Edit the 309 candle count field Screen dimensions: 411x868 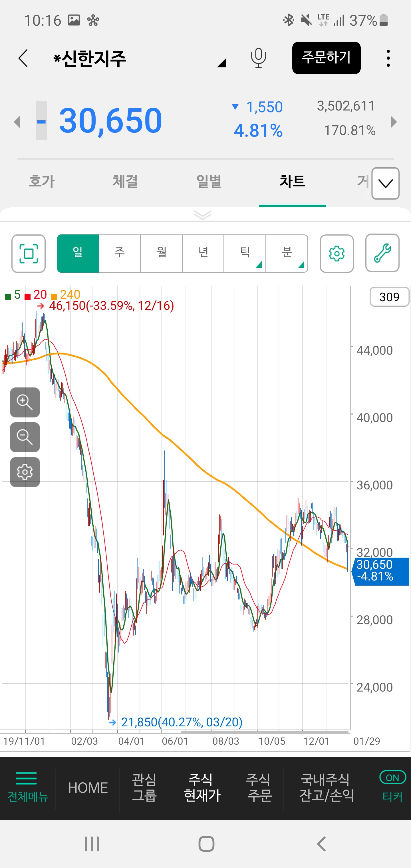click(389, 297)
